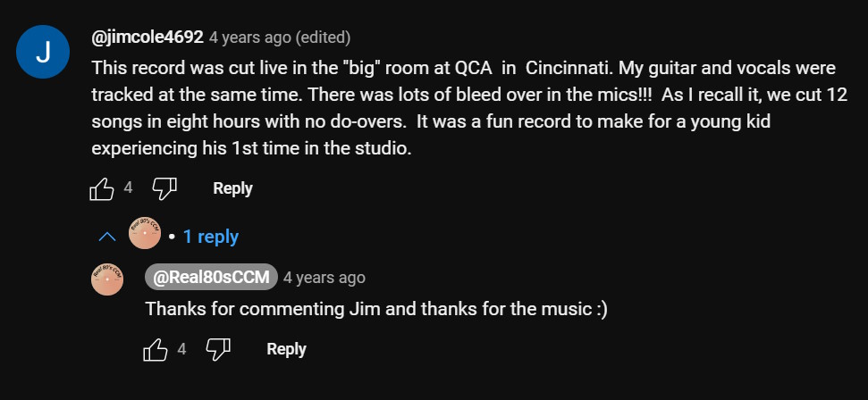Viewport: 868px width, 400px height.
Task: Click the "(edited)" label on the comment
Action: pos(323,37)
